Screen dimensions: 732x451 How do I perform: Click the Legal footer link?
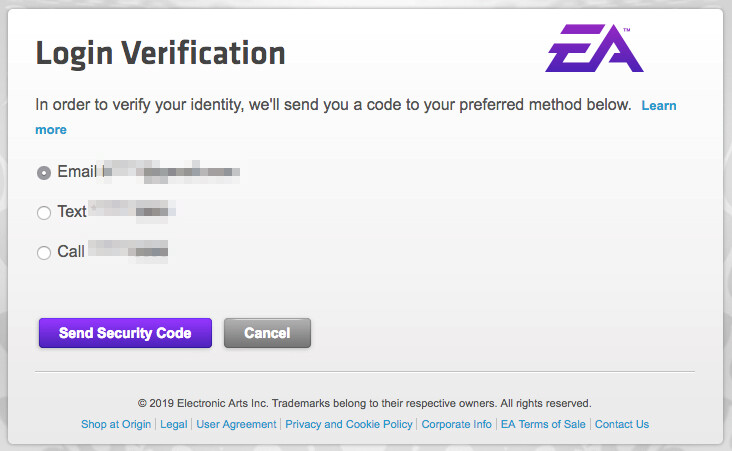point(174,424)
